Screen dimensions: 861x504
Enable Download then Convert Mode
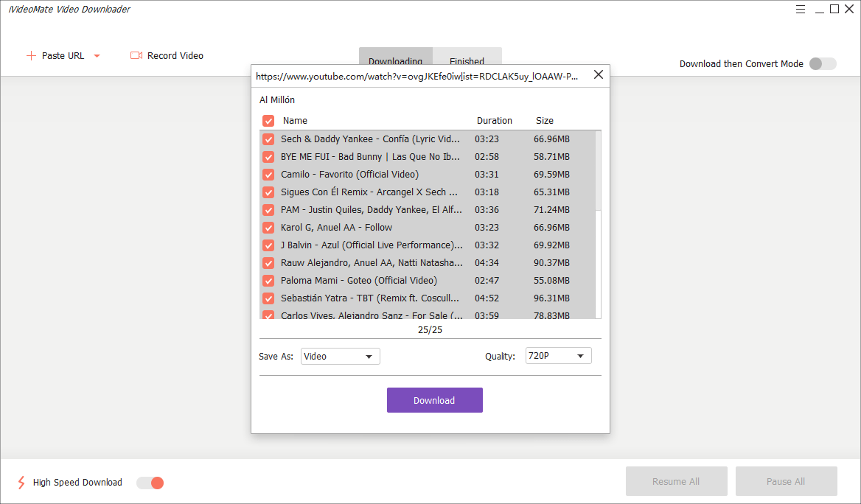(822, 63)
